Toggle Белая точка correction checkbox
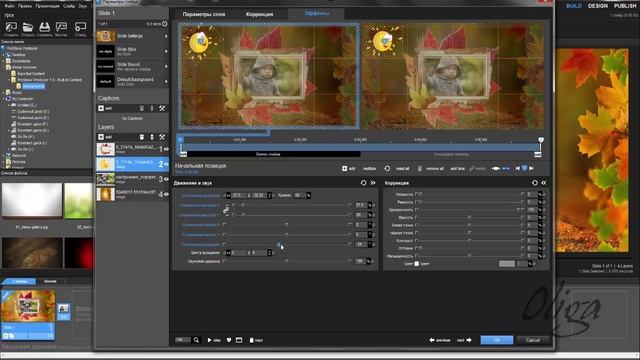 point(416,225)
